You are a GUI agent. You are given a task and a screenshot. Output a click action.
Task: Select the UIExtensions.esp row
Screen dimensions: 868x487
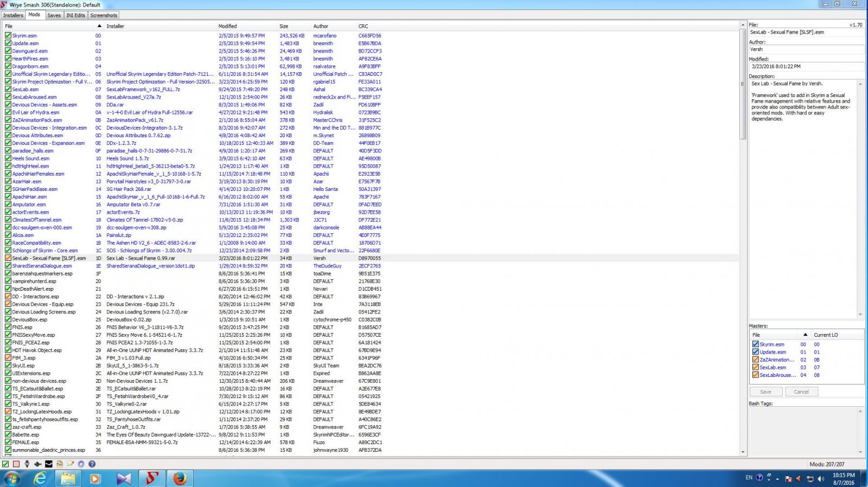point(371,373)
